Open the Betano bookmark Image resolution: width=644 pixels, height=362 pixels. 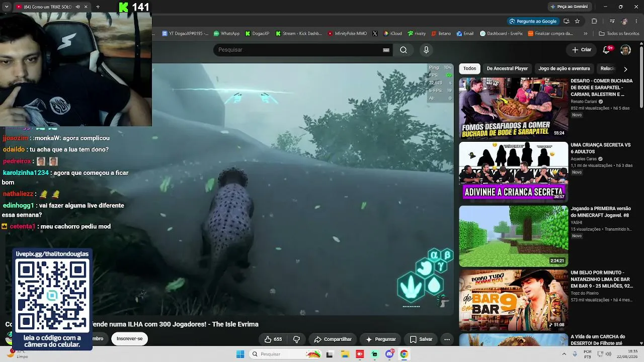pyautogui.click(x=441, y=34)
